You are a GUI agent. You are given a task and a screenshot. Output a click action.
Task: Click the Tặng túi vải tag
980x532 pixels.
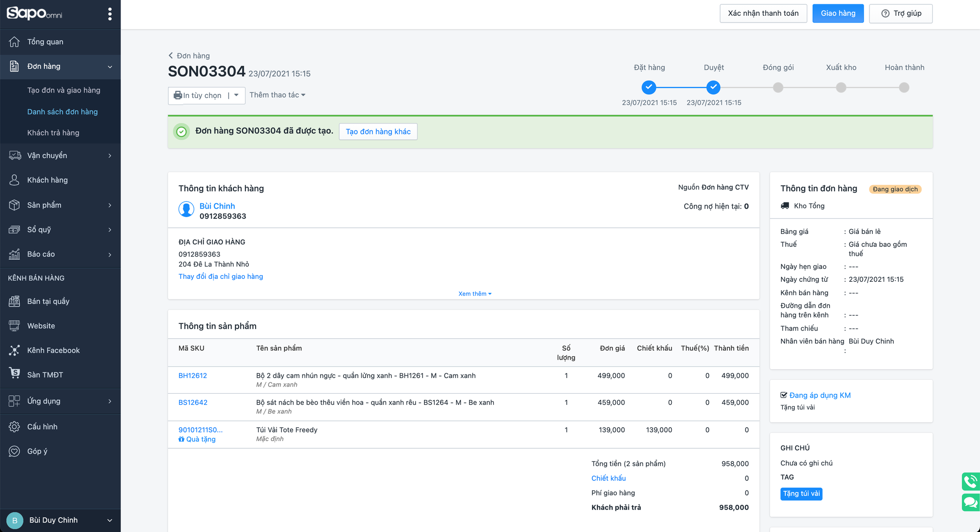[x=801, y=494]
